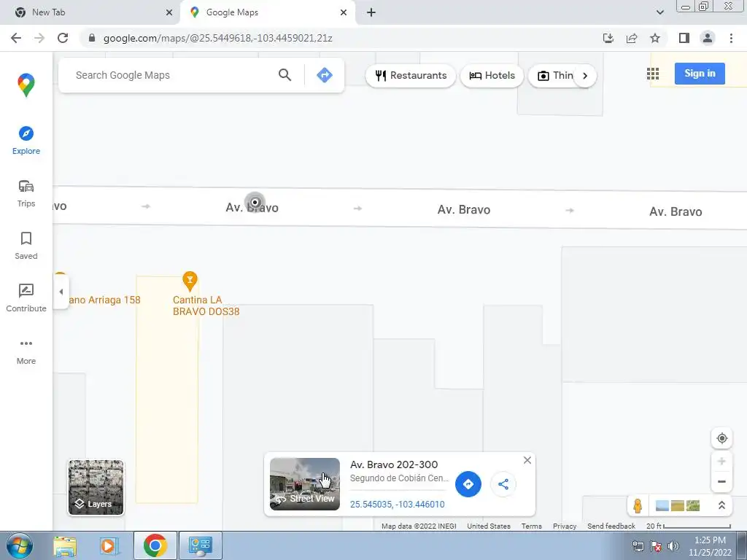Open the Explore section
Image resolution: width=747 pixels, height=560 pixels.
click(x=26, y=141)
